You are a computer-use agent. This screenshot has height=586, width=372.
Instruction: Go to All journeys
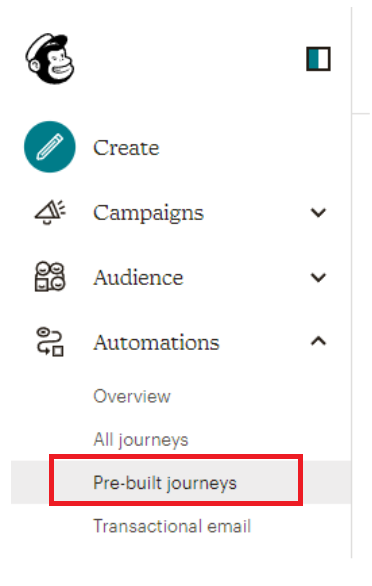pos(141,440)
